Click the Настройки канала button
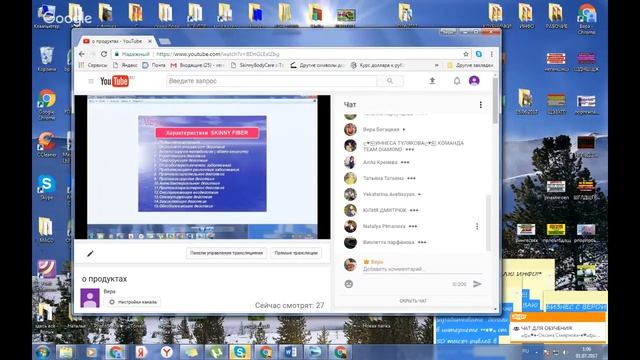640x360 pixels. click(x=133, y=302)
